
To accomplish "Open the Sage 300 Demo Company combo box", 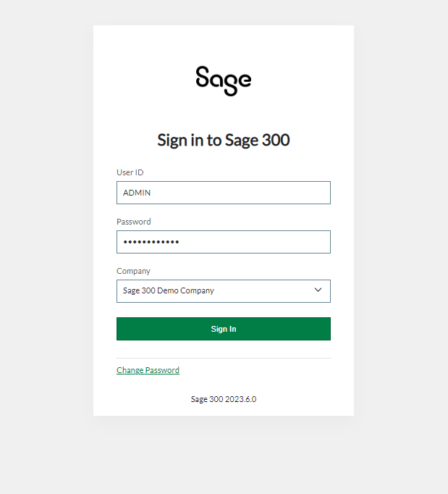I will [224, 291].
